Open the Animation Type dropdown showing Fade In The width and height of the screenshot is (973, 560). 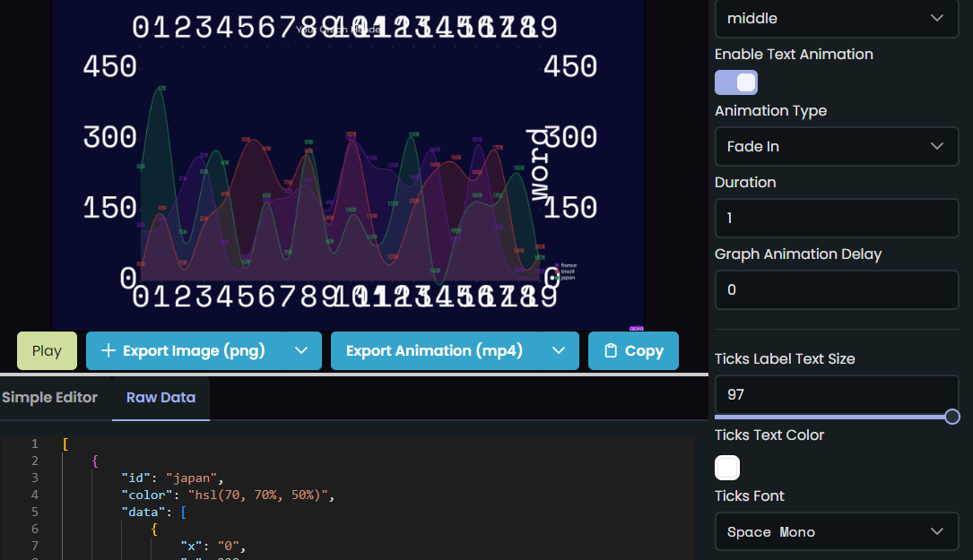836,146
